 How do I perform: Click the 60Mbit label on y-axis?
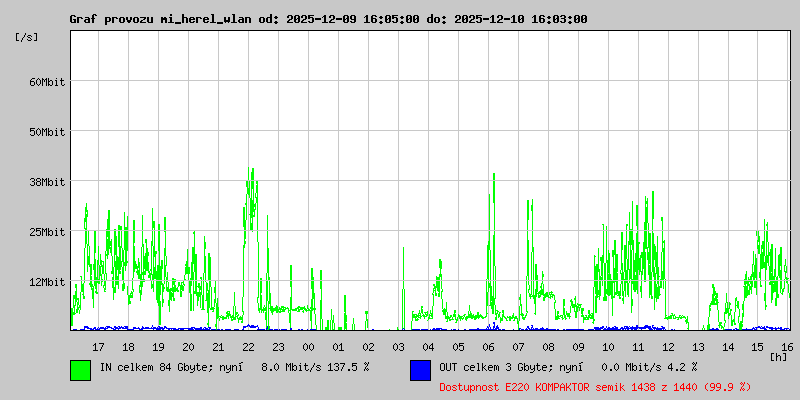click(x=46, y=82)
